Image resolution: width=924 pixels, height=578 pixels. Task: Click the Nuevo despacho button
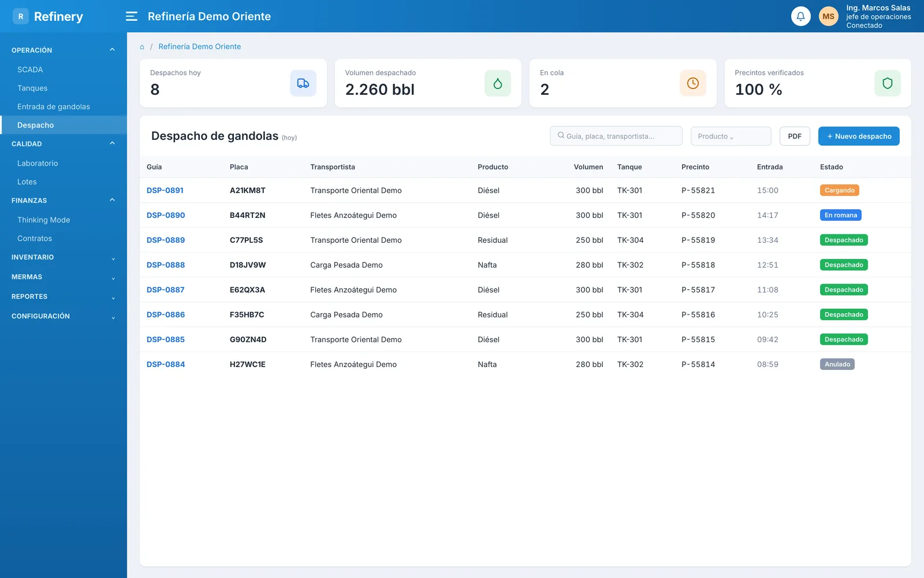coord(859,136)
